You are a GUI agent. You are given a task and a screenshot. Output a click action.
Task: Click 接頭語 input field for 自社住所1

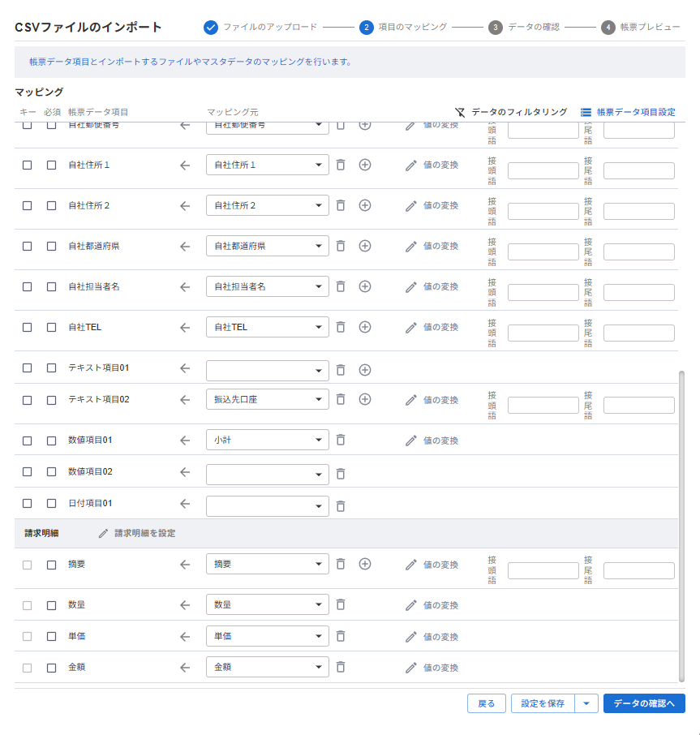point(543,170)
